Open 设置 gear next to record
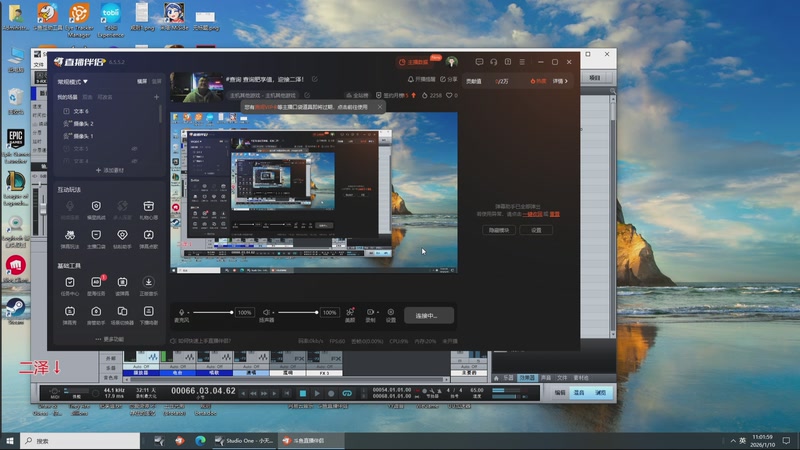The width and height of the screenshot is (800, 450). click(x=391, y=312)
